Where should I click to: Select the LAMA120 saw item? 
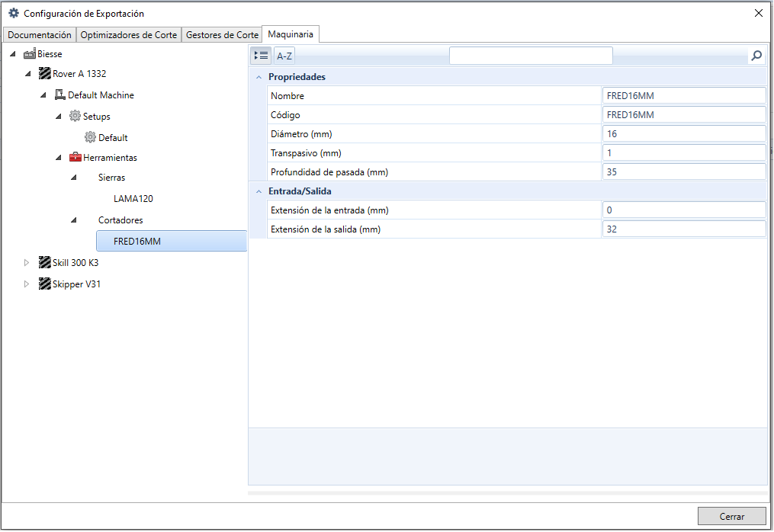tap(133, 198)
